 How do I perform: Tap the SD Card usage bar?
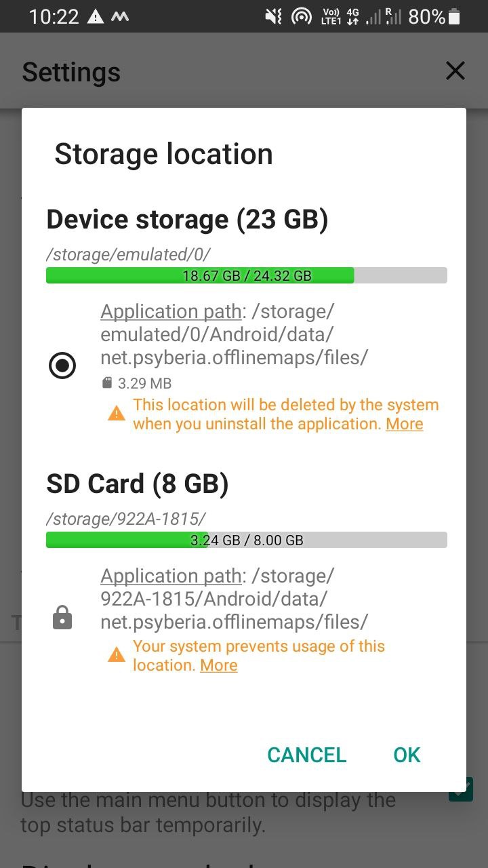point(246,540)
